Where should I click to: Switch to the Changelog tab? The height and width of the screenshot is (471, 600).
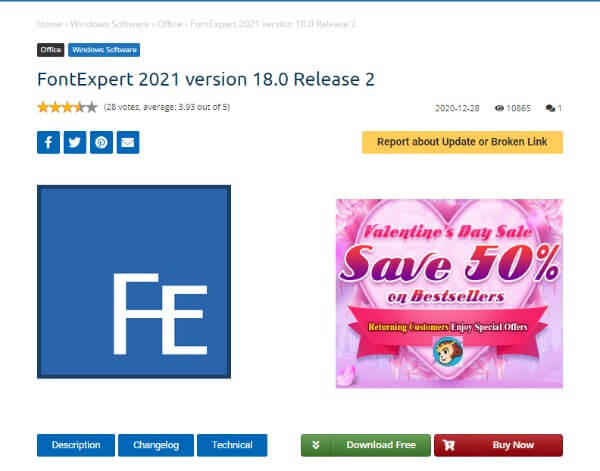[x=156, y=445]
